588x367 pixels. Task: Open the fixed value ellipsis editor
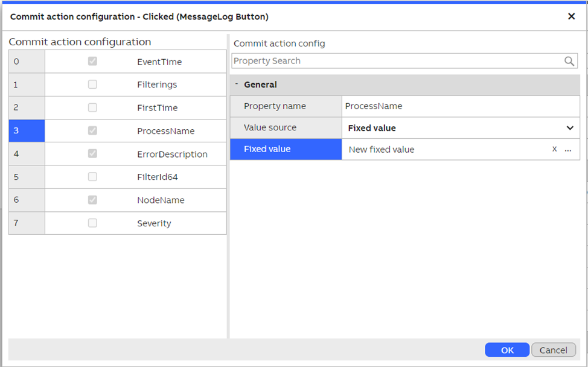point(568,150)
